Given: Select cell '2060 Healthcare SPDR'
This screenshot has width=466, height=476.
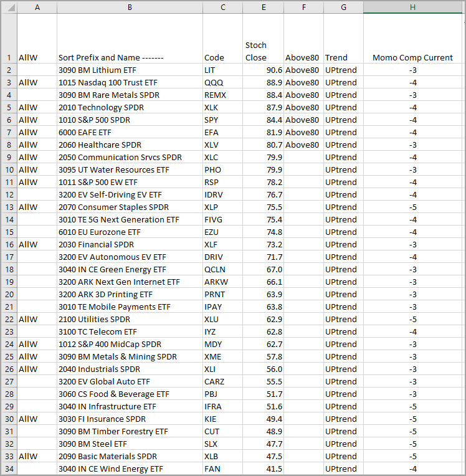Looking at the screenshot, I should tap(130, 145).
